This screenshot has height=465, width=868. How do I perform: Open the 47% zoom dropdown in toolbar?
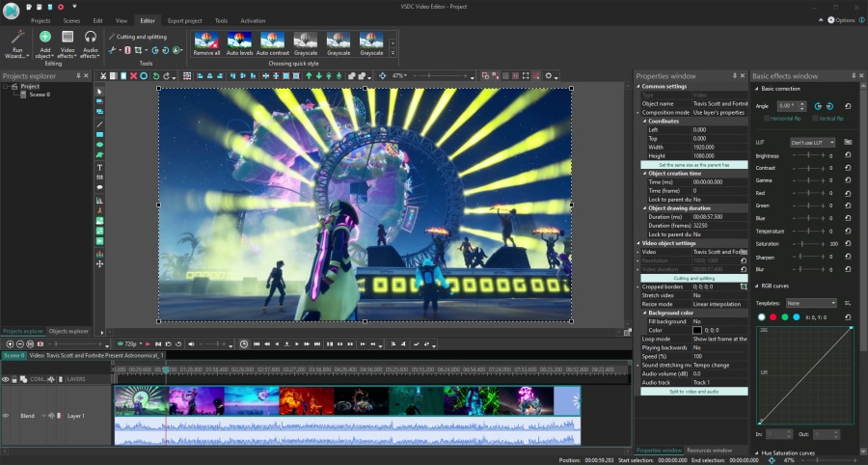coord(399,76)
